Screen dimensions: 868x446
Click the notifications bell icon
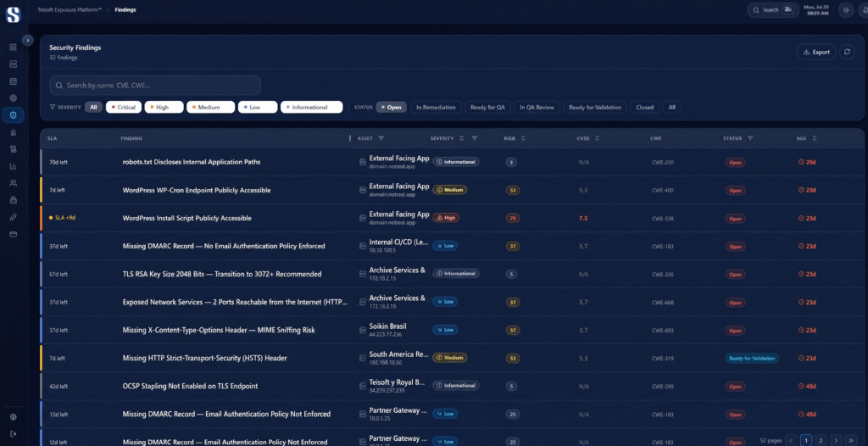(864, 10)
